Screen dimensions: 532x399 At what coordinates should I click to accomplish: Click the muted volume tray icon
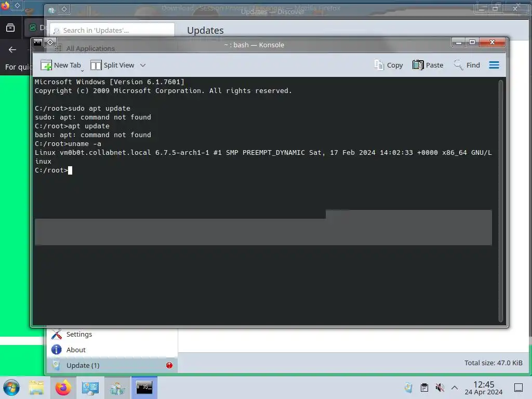click(x=440, y=388)
